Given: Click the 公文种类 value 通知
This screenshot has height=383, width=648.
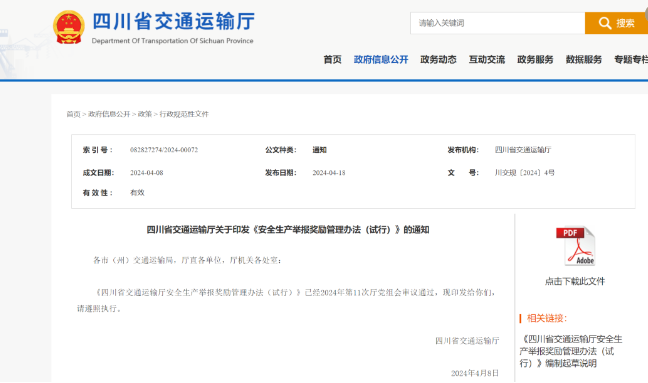Looking at the screenshot, I should point(319,150).
